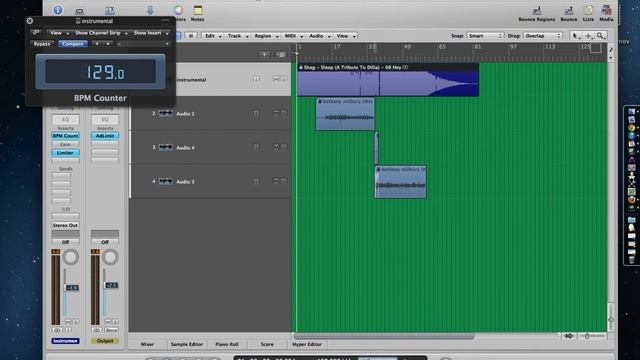Open Show Insert dropdown
Image resolution: width=640 pixels, height=360 pixels.
point(151,33)
